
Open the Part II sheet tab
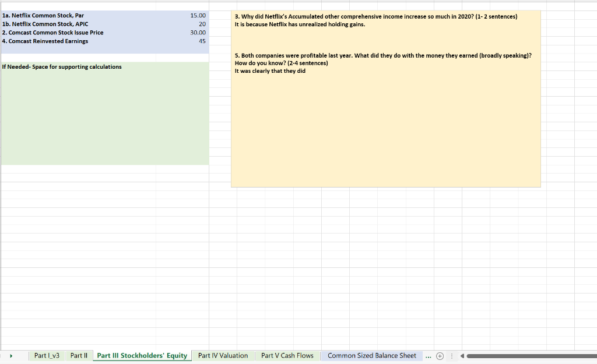(x=79, y=356)
